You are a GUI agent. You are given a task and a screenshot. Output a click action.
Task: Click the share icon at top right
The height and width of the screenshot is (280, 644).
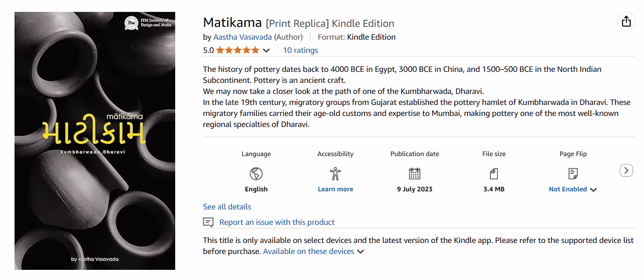point(626,22)
